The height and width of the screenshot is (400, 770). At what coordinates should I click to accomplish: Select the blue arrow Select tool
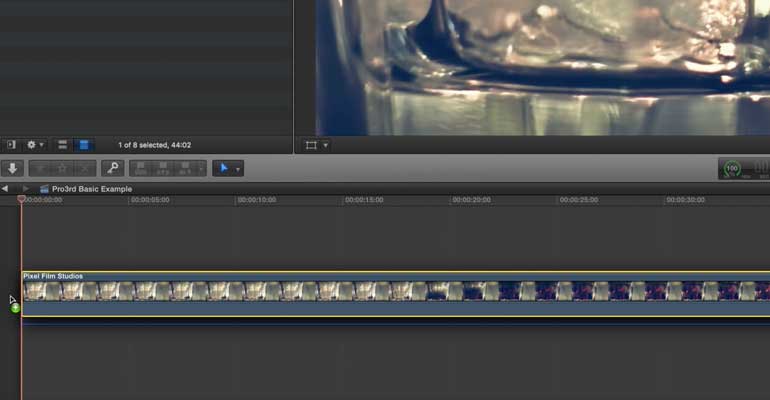[223, 168]
